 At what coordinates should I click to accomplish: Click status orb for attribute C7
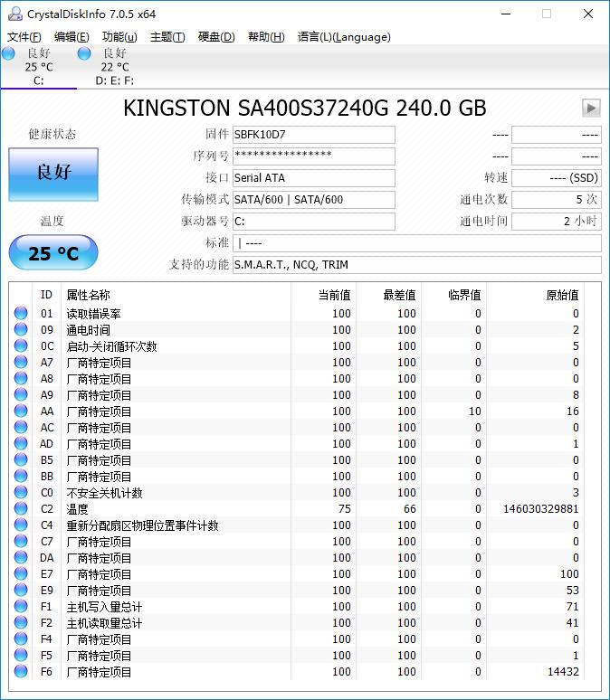[21, 541]
